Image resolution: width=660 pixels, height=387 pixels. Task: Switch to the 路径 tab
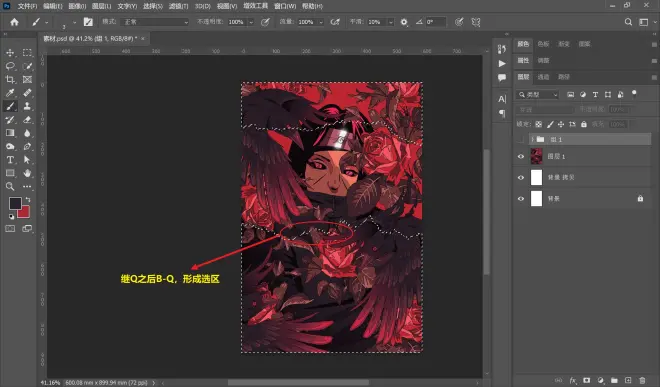564,77
